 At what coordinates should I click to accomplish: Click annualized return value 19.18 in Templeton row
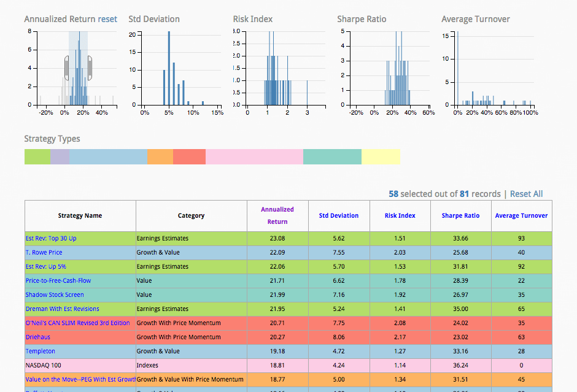click(277, 351)
